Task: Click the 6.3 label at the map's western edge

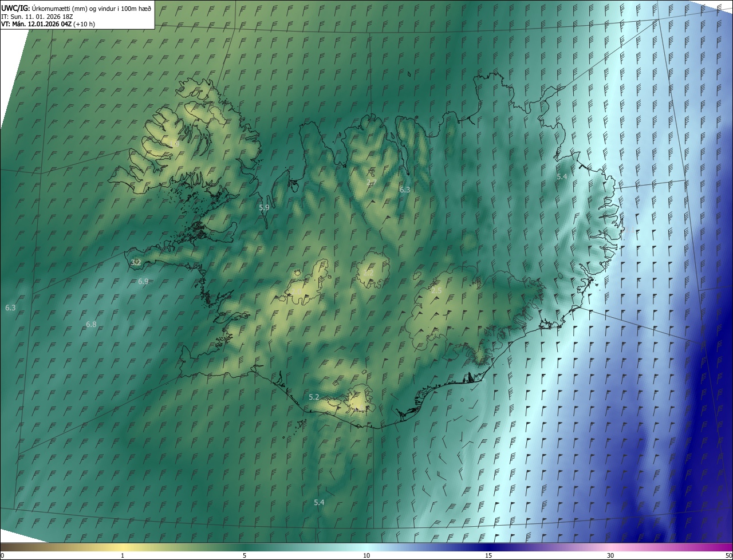Action: click(10, 308)
